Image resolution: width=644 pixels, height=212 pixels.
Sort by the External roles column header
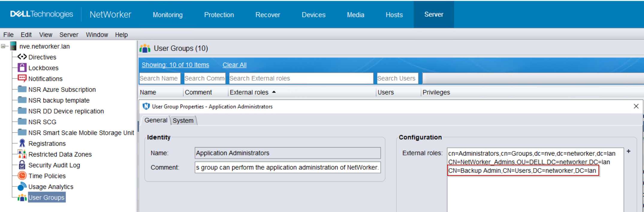click(x=249, y=92)
